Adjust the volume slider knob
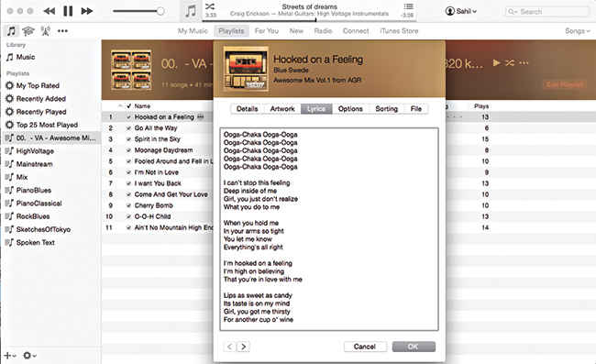596x364 pixels. point(160,11)
